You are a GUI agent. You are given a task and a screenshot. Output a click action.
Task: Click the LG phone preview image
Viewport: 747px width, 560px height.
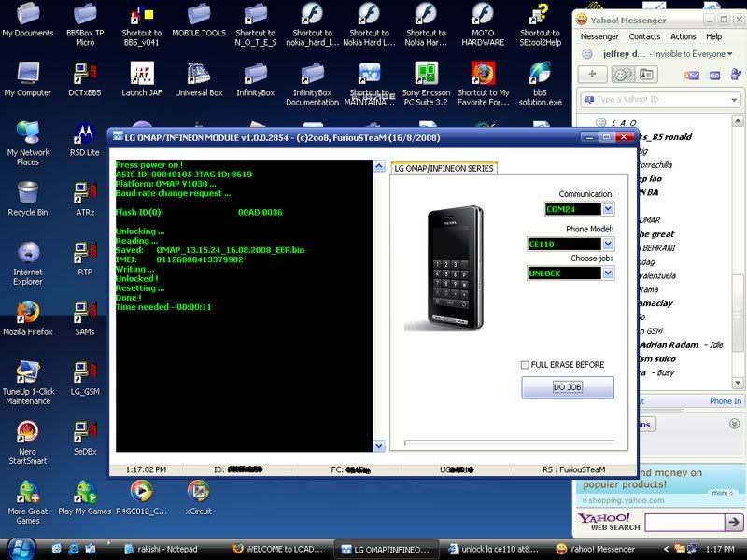(x=445, y=268)
